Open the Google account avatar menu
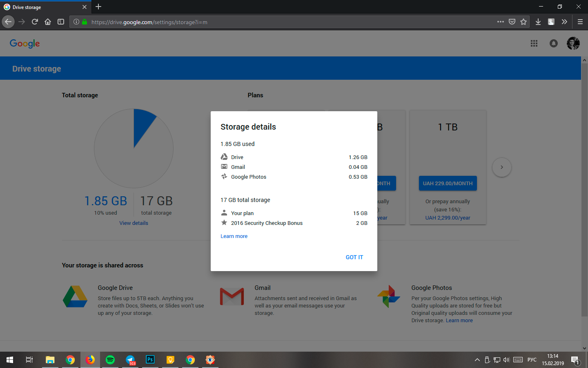Image resolution: width=588 pixels, height=368 pixels. [x=573, y=43]
